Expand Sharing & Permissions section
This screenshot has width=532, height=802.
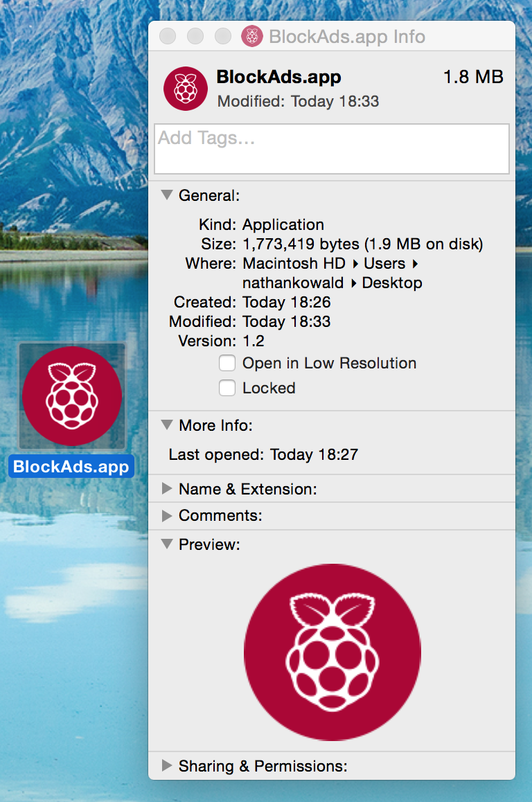pos(167,766)
